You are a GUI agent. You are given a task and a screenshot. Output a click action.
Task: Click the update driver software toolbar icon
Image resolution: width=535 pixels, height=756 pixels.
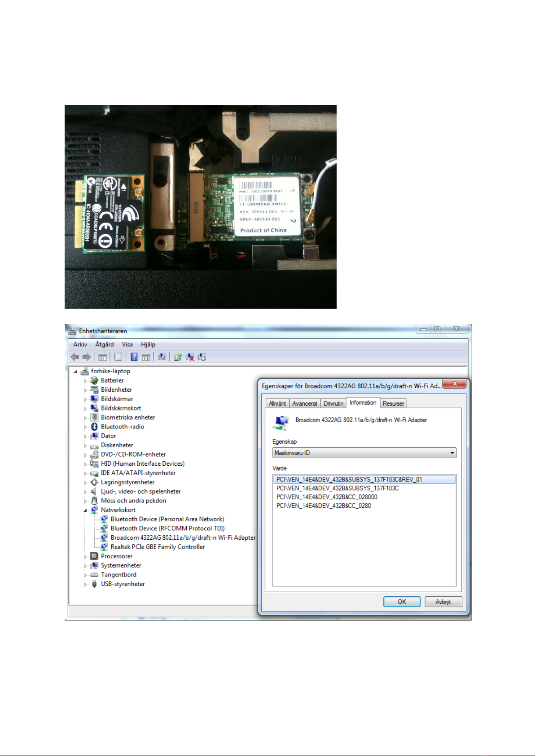[178, 357]
